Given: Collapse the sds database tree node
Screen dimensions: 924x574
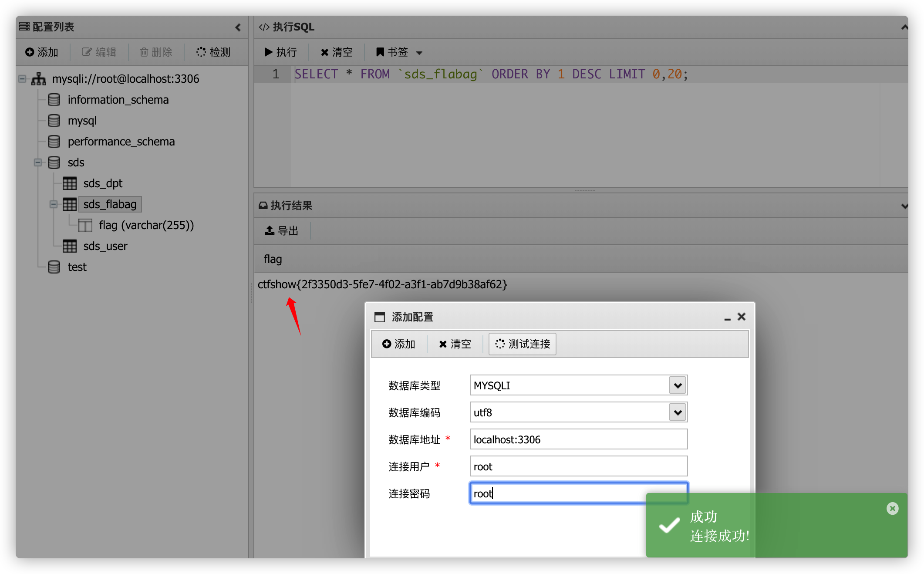Looking at the screenshot, I should 38,162.
